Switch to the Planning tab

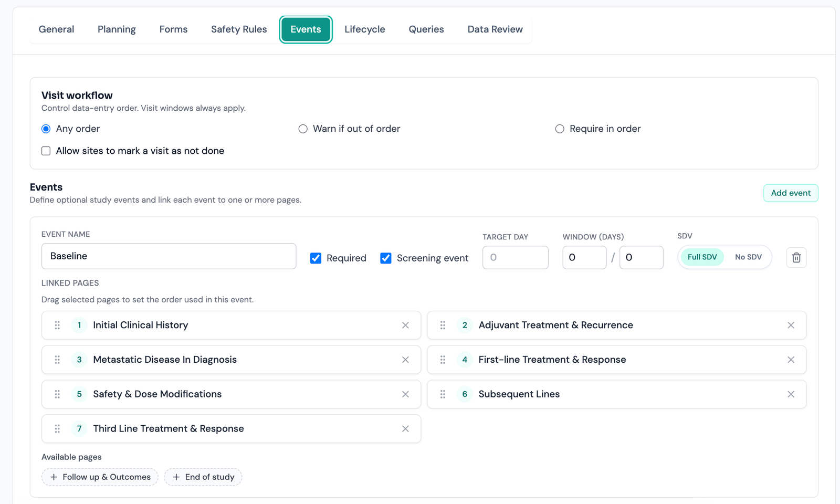(117, 29)
